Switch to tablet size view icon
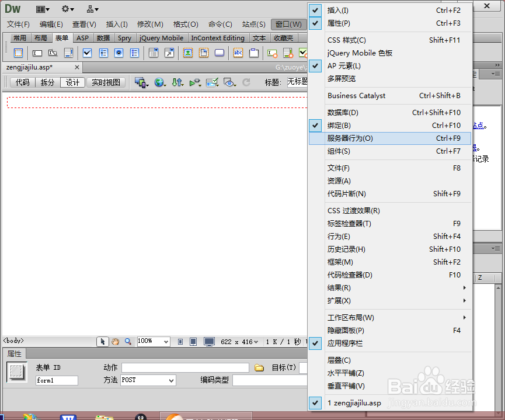Image resolution: width=505 pixels, height=420 pixels. coord(193,342)
